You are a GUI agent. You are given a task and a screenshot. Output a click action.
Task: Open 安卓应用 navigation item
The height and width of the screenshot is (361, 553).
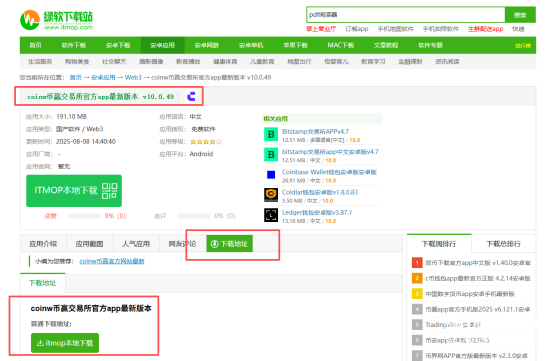[162, 45]
